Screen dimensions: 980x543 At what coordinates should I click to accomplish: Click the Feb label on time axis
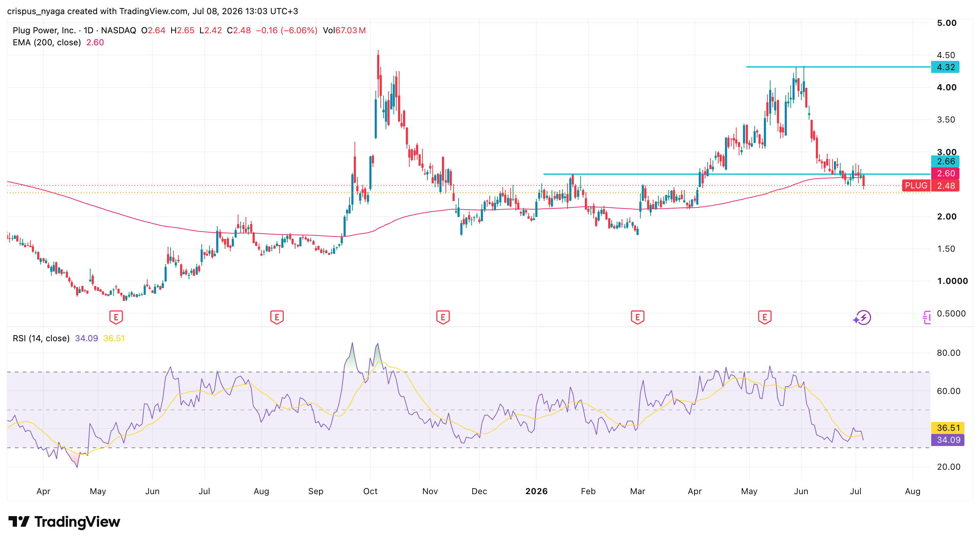point(588,491)
